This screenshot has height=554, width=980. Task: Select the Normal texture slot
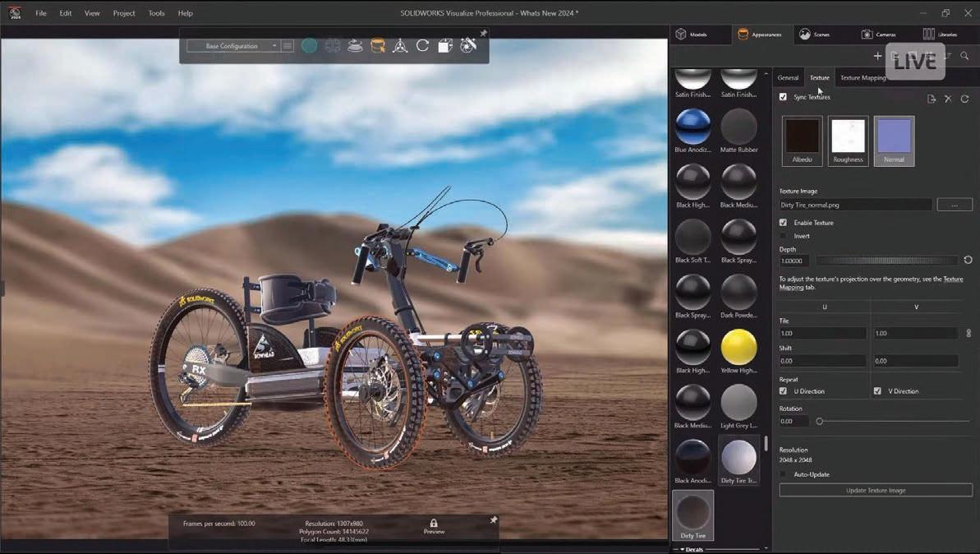click(x=894, y=141)
